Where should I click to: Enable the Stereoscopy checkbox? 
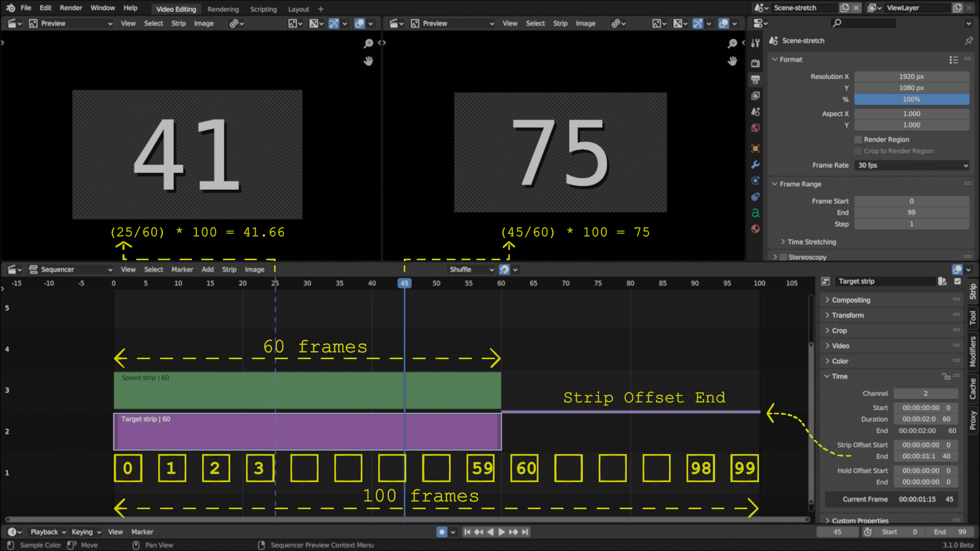[x=783, y=257]
